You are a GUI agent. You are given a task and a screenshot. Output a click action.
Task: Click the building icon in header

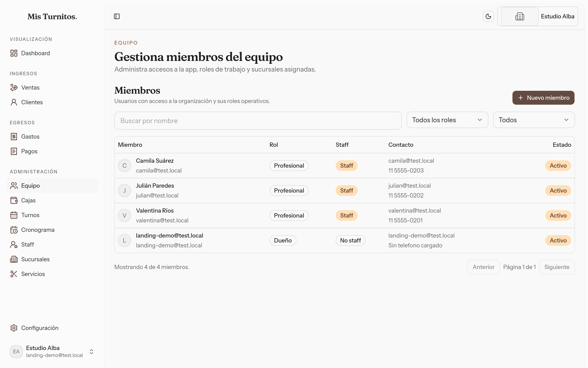tap(520, 16)
